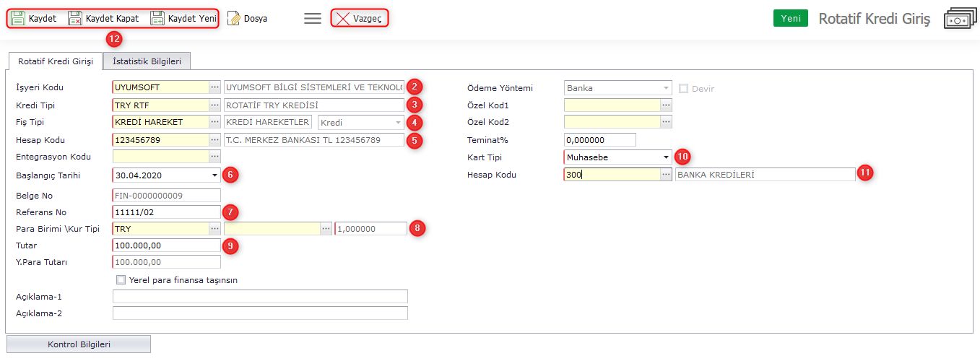Open the Ödeme Yöntemi Banka dropdown
The height and width of the screenshot is (361, 980).
coord(665,88)
